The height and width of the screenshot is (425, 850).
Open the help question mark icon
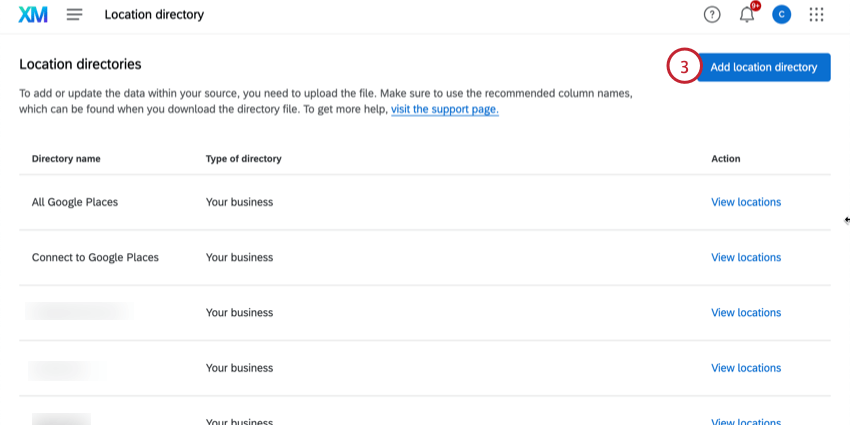[712, 15]
